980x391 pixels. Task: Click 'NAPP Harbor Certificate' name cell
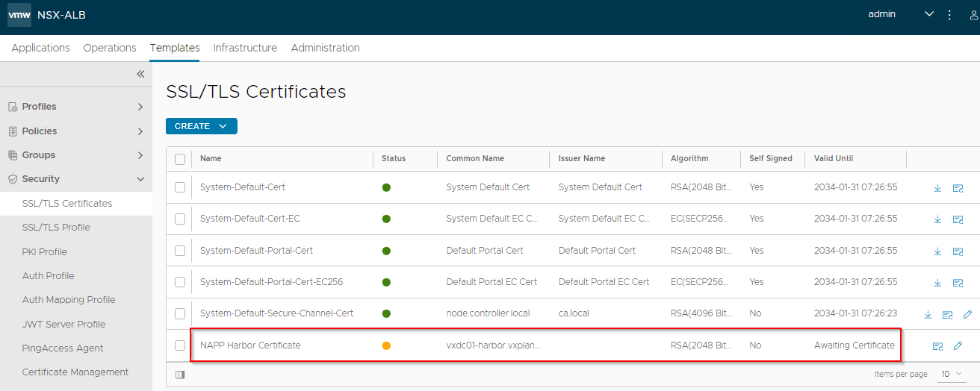click(x=250, y=345)
